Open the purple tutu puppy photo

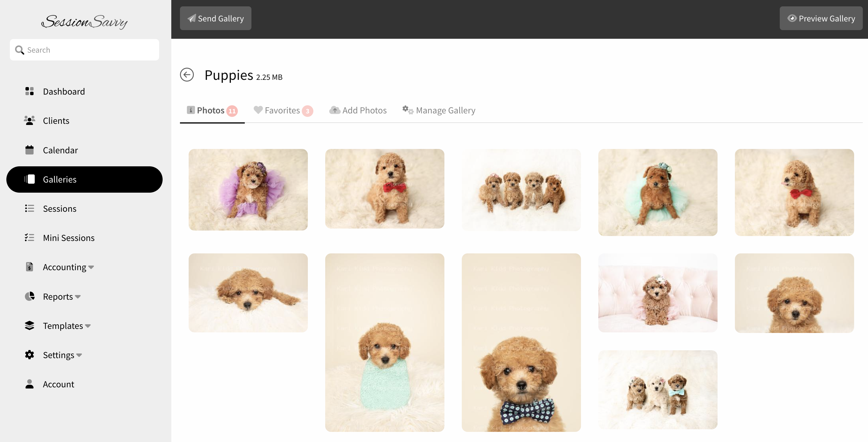click(248, 190)
